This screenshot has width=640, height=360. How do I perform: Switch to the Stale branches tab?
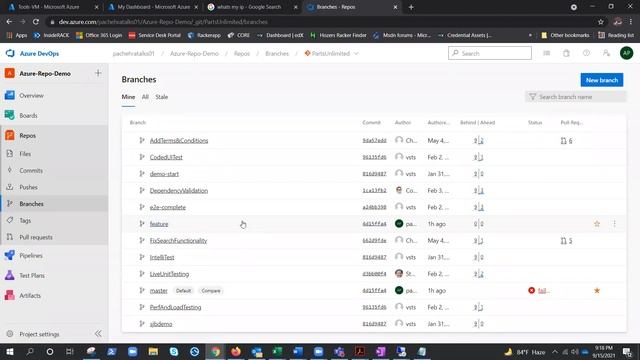pyautogui.click(x=162, y=97)
